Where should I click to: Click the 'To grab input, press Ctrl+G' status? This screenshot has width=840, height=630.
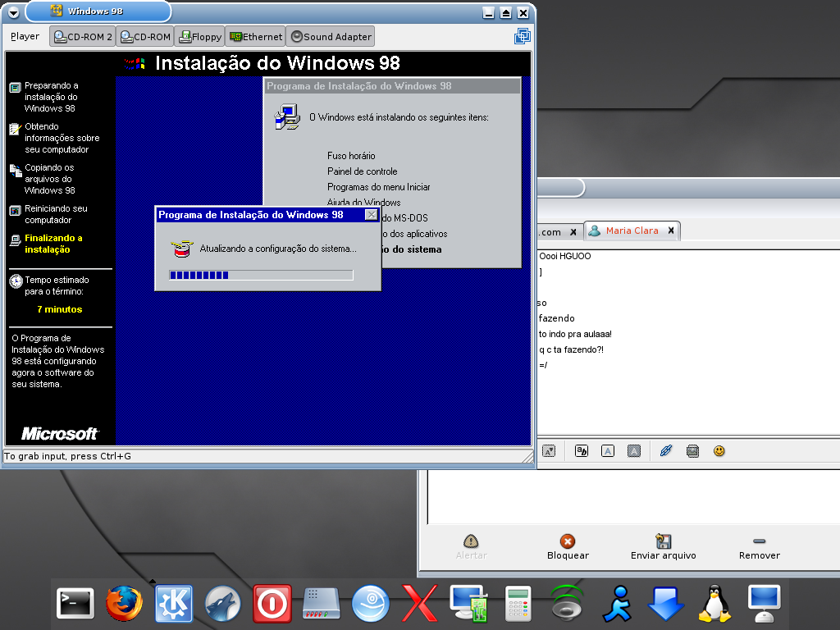(67, 456)
